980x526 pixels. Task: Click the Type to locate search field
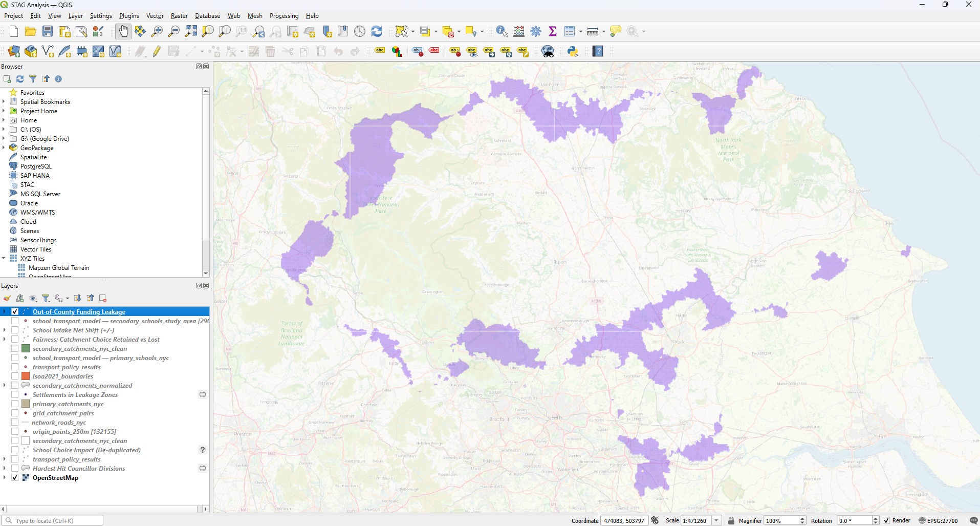pyautogui.click(x=53, y=520)
